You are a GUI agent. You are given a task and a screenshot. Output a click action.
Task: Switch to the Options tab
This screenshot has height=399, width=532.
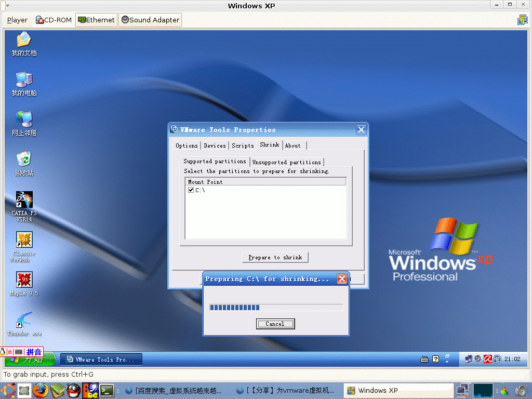click(187, 145)
